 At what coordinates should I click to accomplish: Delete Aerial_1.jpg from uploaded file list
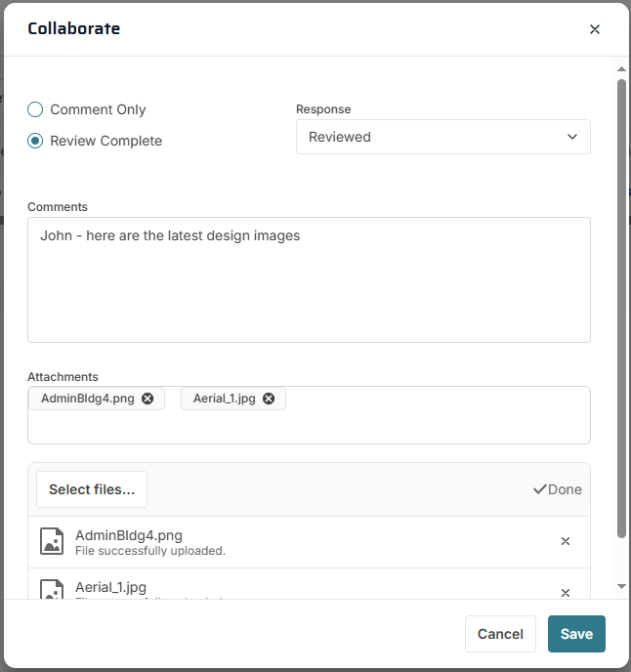point(565,592)
